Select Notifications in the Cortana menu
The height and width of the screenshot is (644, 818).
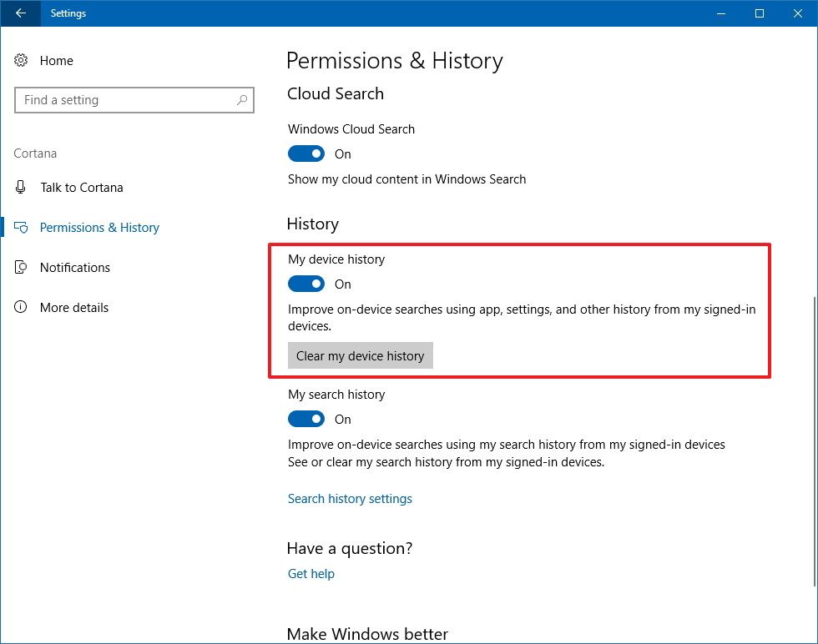(75, 267)
